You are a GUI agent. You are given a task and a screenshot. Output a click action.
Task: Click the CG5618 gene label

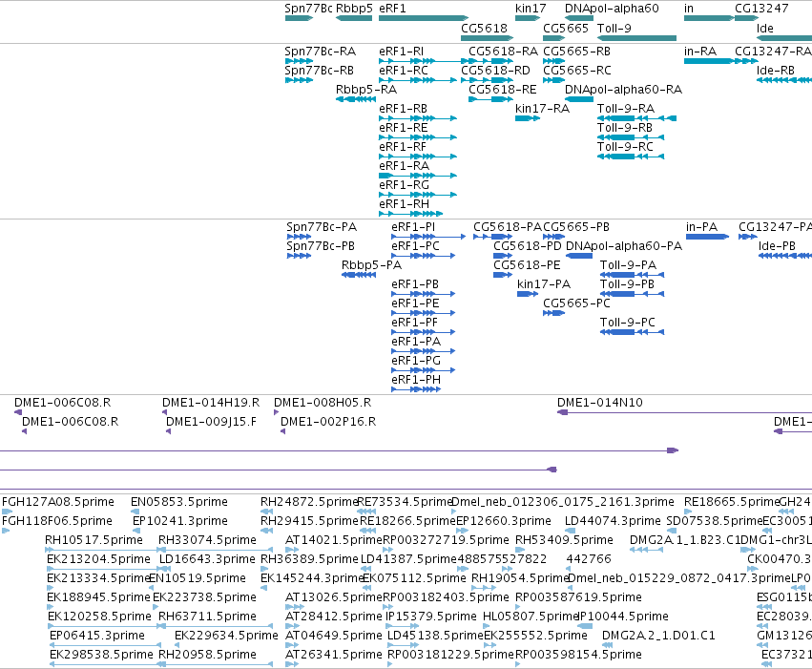click(x=484, y=28)
